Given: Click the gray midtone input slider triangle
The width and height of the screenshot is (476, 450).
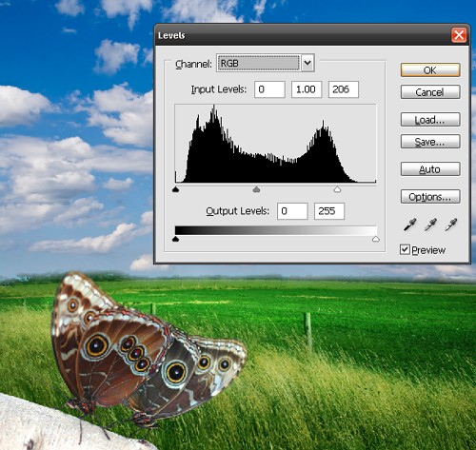Looking at the screenshot, I should [x=256, y=189].
